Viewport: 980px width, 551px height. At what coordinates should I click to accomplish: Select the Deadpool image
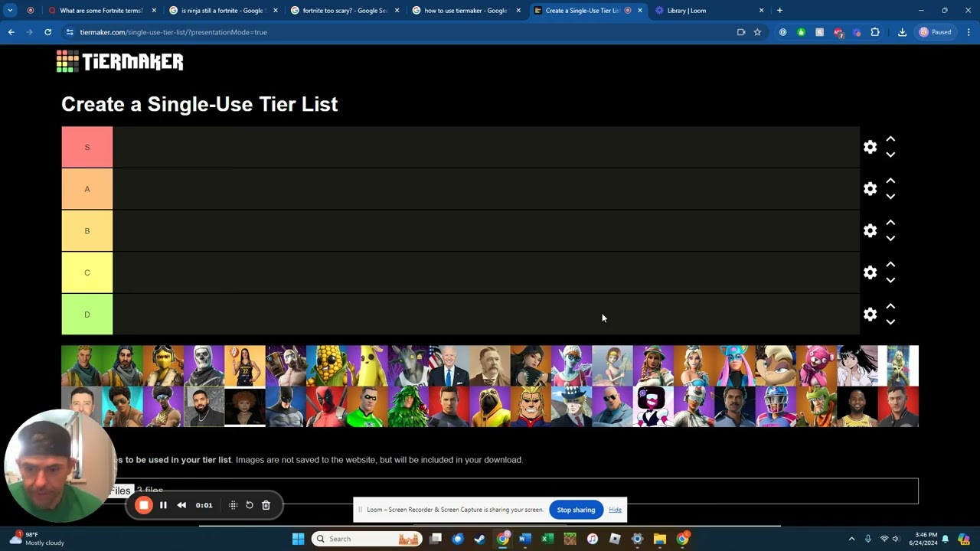click(326, 406)
